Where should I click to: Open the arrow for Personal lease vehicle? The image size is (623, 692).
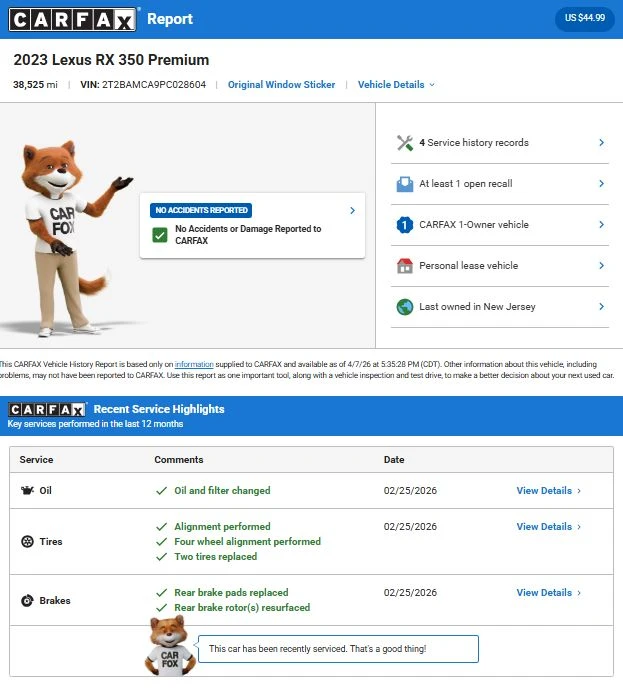[x=601, y=266]
